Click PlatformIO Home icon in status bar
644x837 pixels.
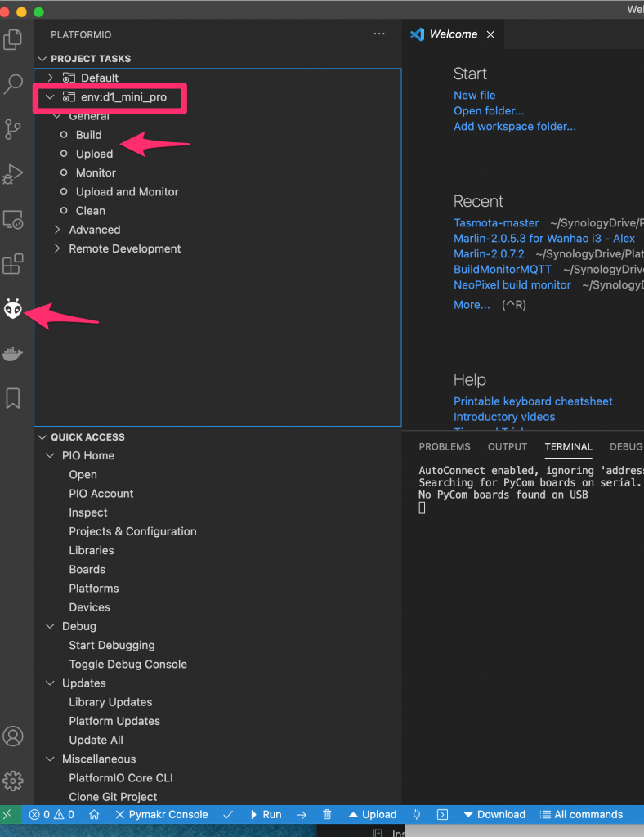point(95,815)
